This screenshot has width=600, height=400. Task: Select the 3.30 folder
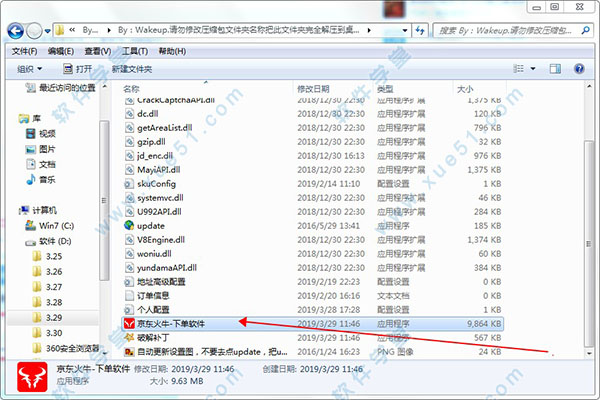(x=47, y=333)
